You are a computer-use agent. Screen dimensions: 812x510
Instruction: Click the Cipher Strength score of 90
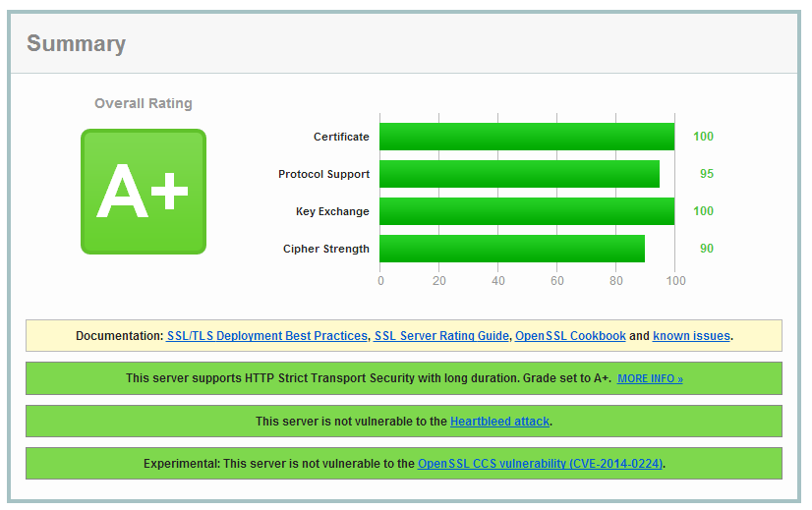click(x=706, y=249)
